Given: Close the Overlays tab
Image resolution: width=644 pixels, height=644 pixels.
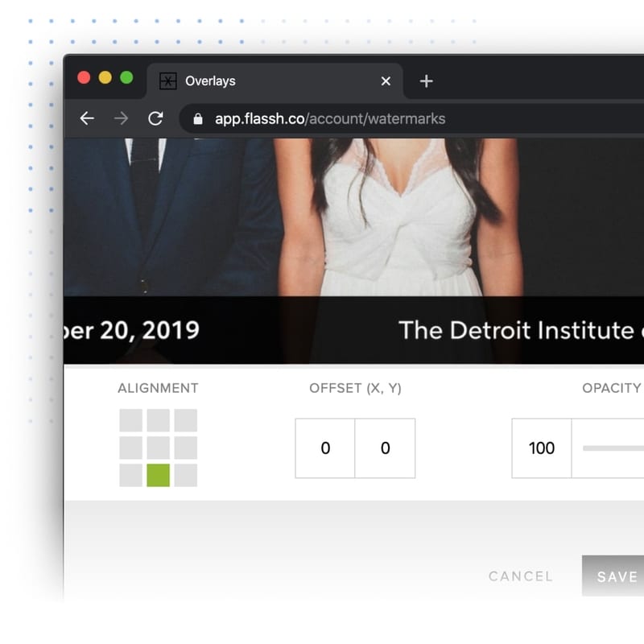Looking at the screenshot, I should [385, 80].
